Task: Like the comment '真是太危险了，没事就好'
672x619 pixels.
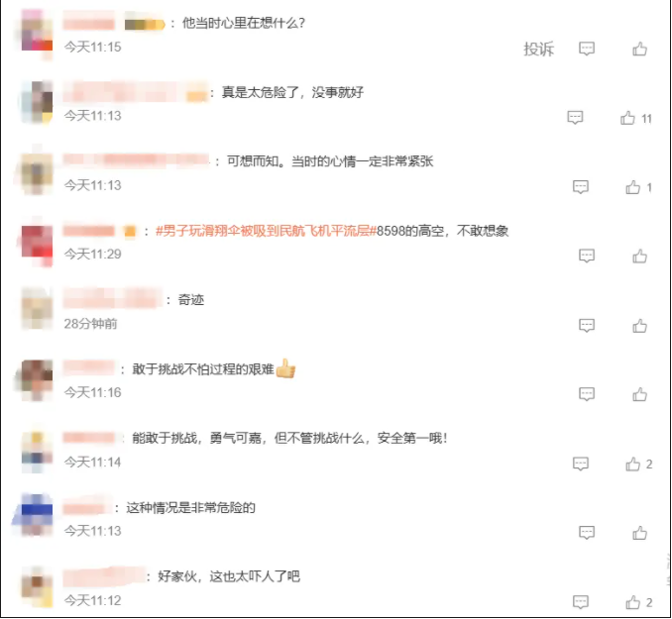Action: pyautogui.click(x=627, y=118)
